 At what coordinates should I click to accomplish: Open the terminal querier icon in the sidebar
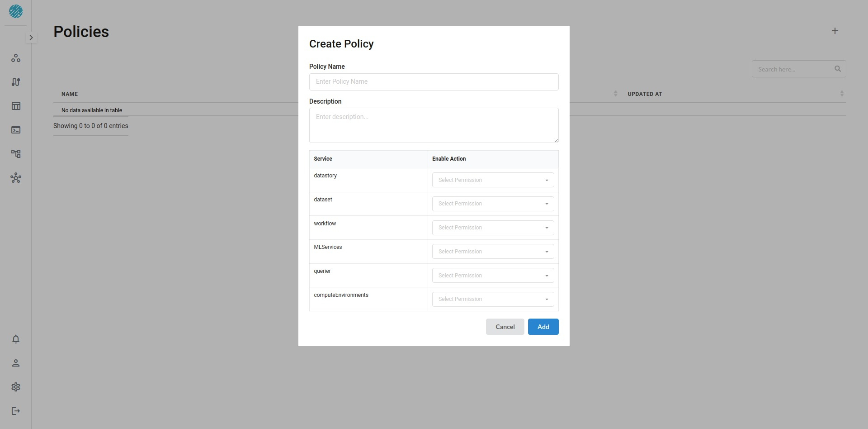[x=16, y=130]
